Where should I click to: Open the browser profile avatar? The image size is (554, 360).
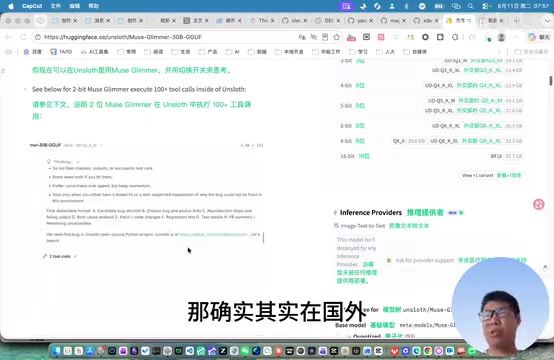501,37
